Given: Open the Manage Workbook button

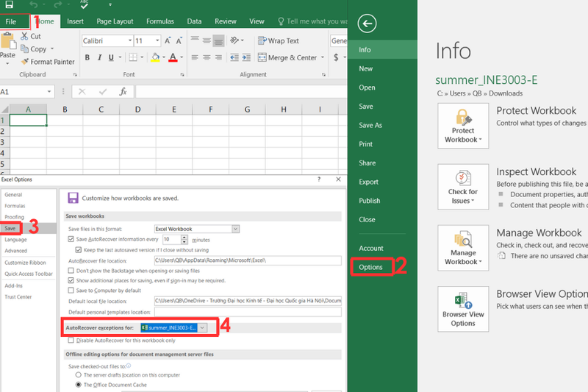Looking at the screenshot, I should [463, 248].
